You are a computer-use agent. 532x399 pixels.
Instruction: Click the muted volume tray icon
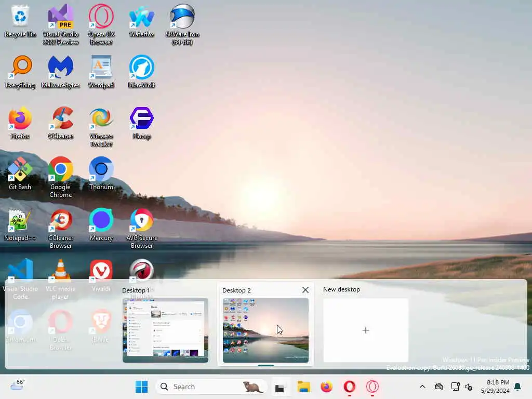pyautogui.click(x=469, y=387)
